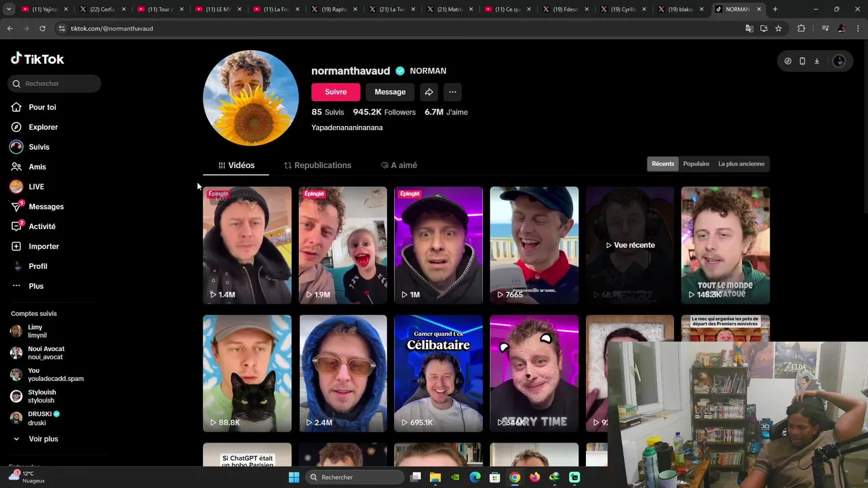Click the Importer upload icon
The width and height of the screenshot is (868, 488).
pos(16,246)
